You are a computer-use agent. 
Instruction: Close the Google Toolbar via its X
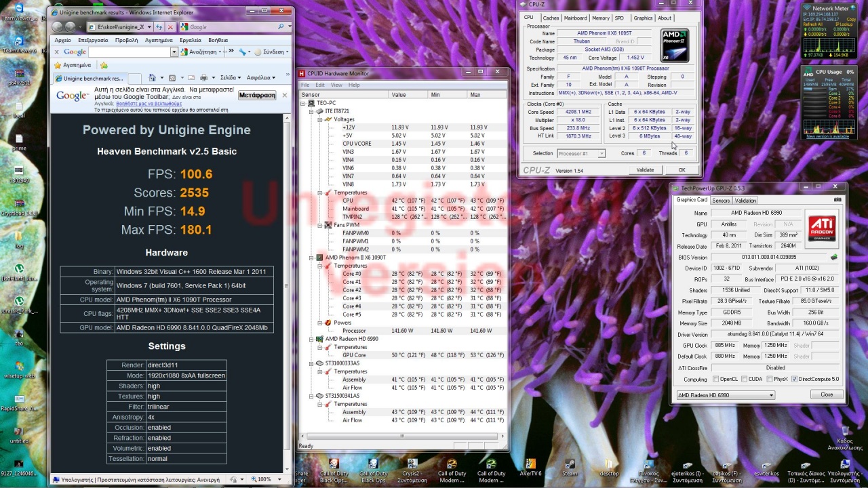click(56, 52)
